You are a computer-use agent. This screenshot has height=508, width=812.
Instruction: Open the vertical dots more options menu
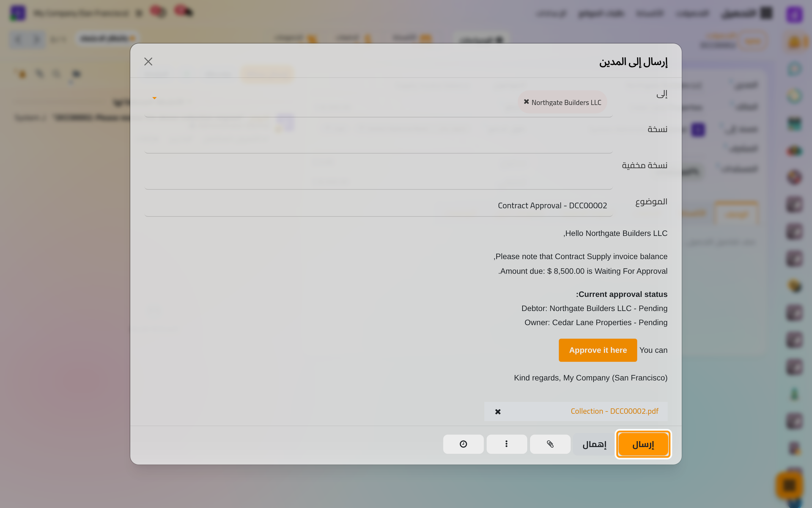pos(507,444)
